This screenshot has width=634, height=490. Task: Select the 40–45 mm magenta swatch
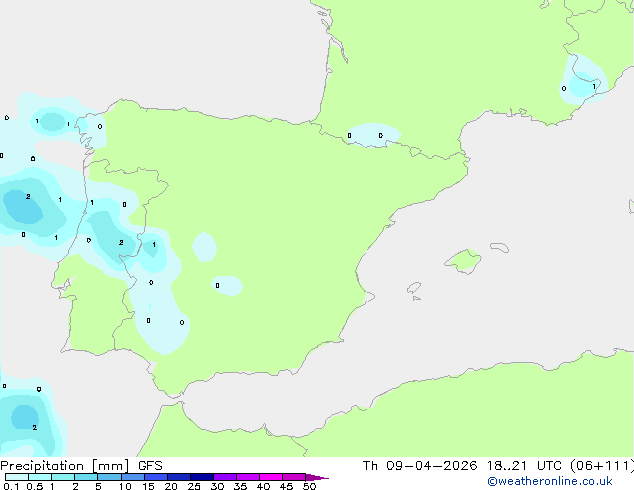(x=271, y=477)
